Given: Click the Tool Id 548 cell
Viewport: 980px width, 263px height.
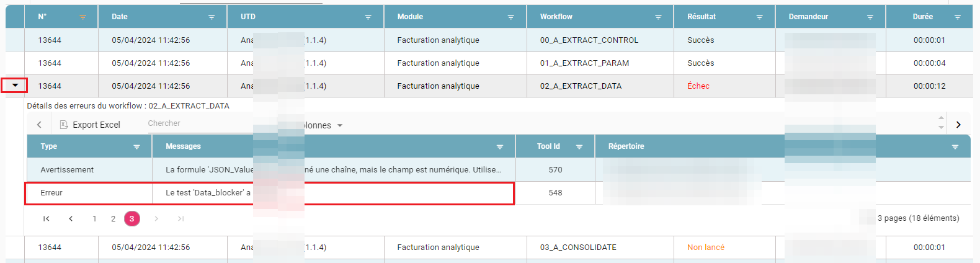Looking at the screenshot, I should click(x=555, y=193).
